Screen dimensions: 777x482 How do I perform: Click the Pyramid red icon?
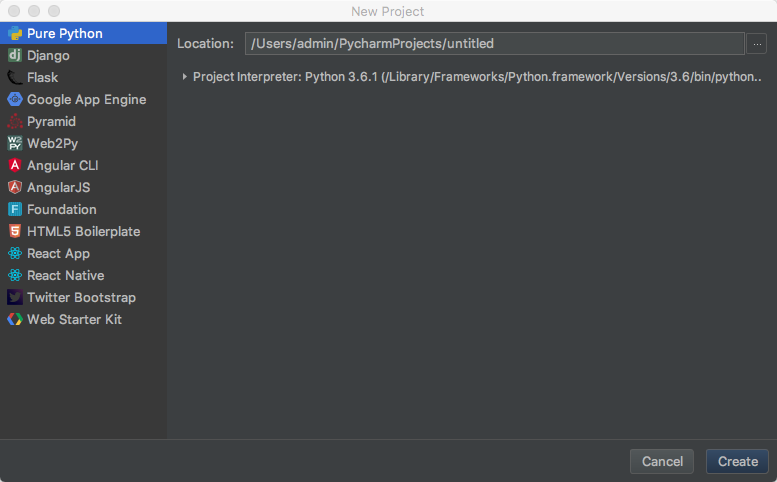(x=15, y=121)
